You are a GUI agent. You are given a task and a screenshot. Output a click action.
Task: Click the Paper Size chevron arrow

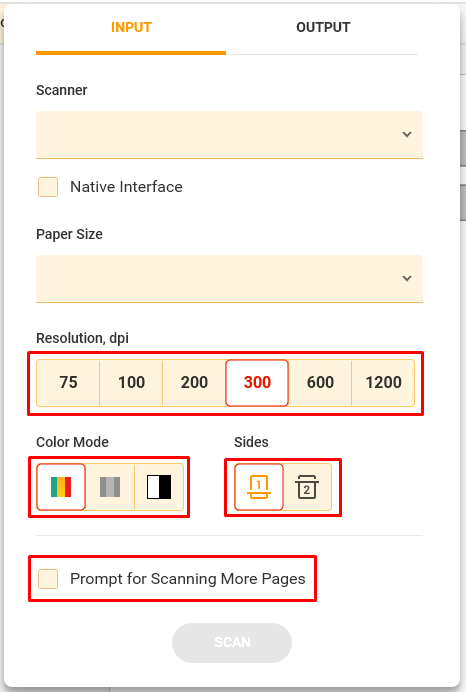click(x=407, y=278)
